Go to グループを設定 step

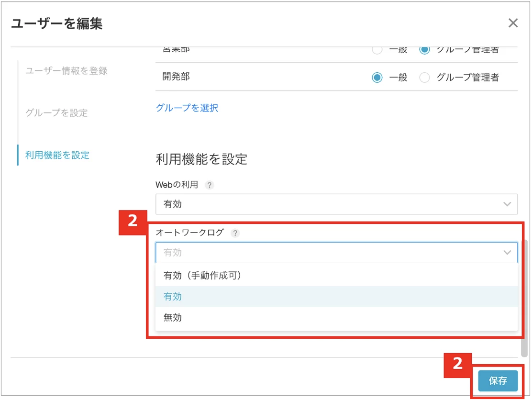(56, 113)
